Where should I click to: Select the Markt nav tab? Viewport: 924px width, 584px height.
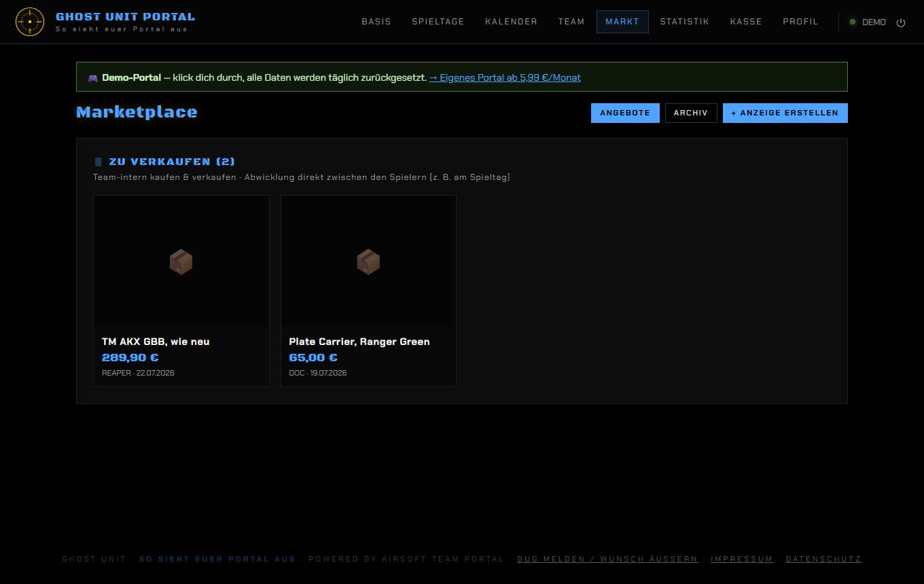point(622,22)
